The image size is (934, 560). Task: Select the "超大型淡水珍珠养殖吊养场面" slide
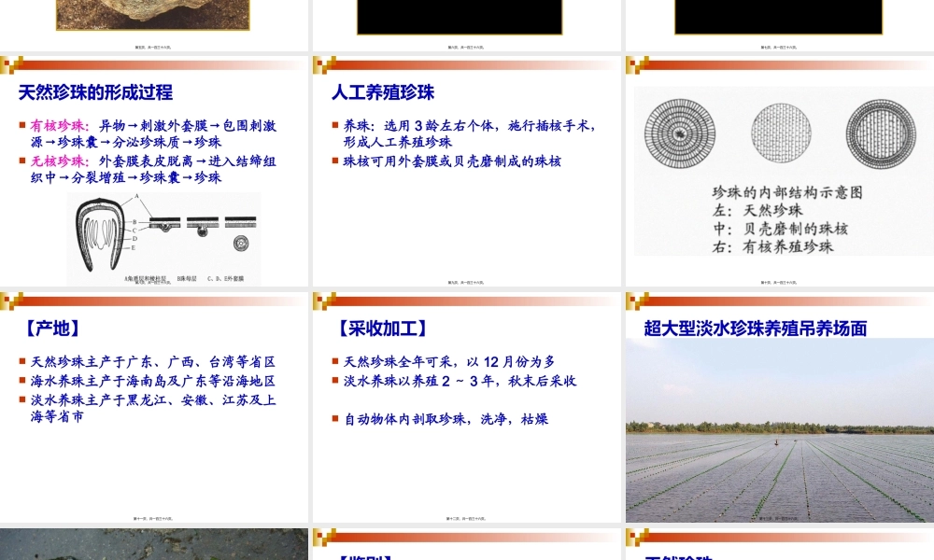click(x=782, y=328)
